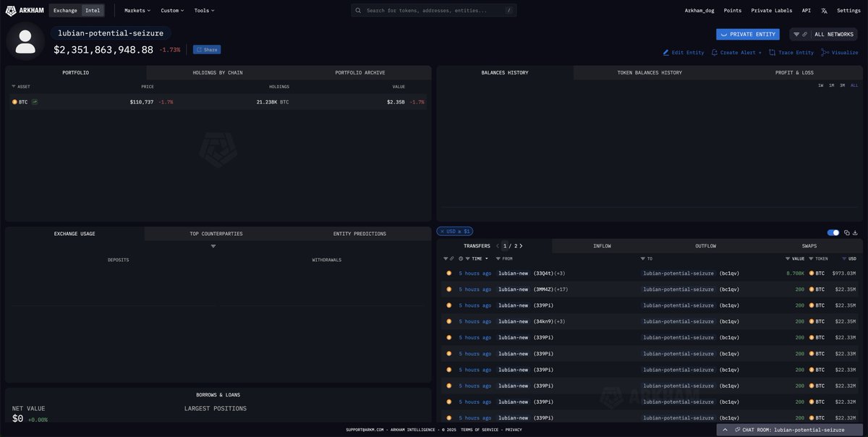Click the chart icon next to the BTC asset
This screenshot has width=868, height=437.
point(33,100)
